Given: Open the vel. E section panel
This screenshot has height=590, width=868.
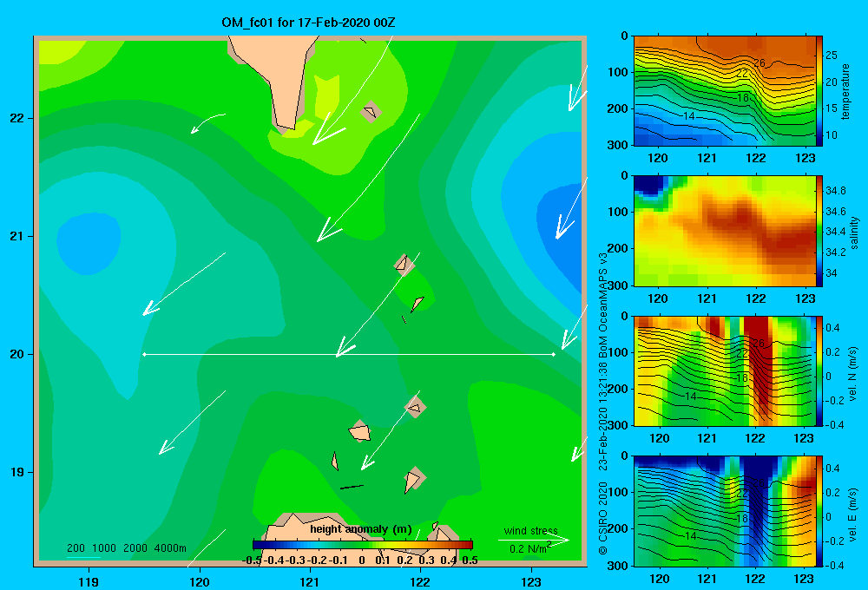Looking at the screenshot, I should click(725, 511).
